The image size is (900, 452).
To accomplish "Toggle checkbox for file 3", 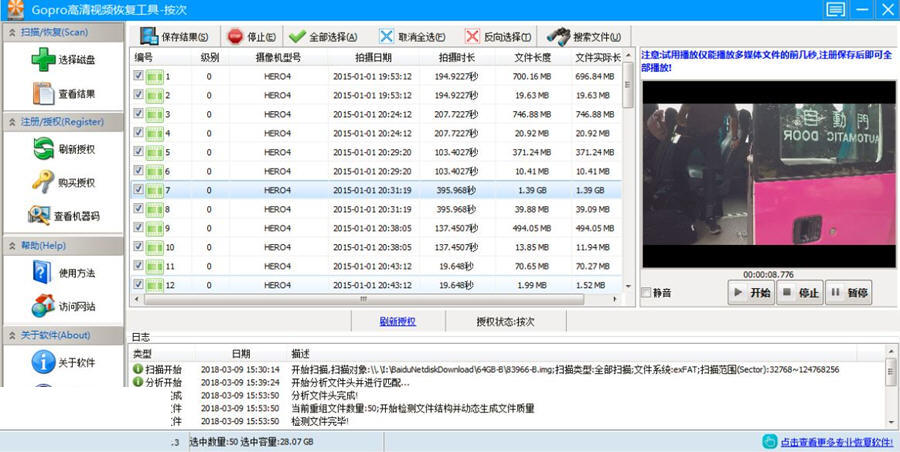I will [138, 113].
